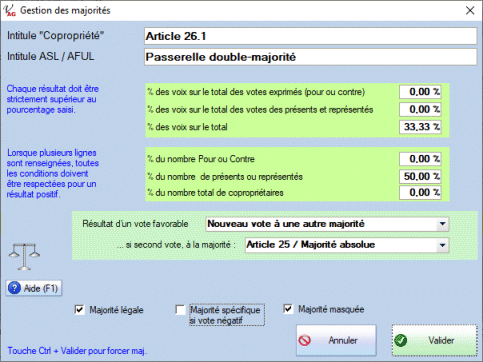
Task: Click text '% du nombre de présents ou représentés'
Action: (x=225, y=177)
